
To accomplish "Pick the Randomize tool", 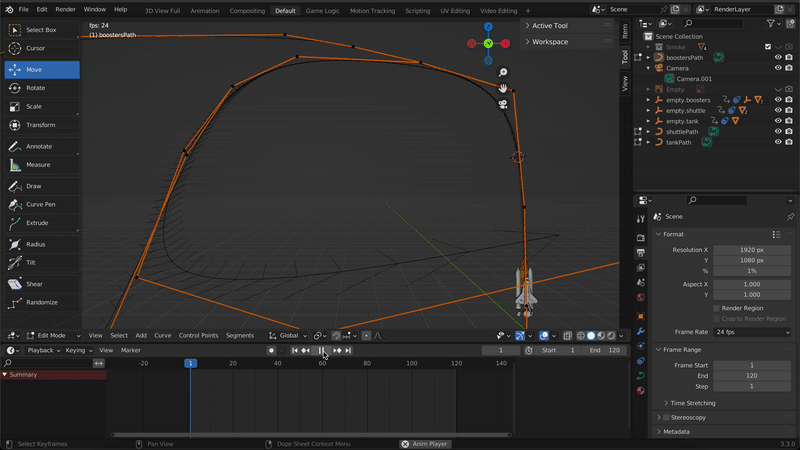I will coord(41,302).
